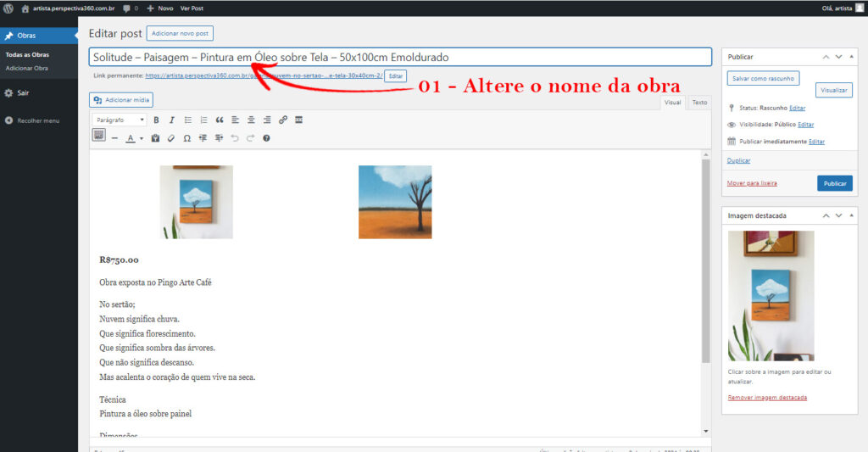Insert or edit a link
868x452 pixels.
283,120
